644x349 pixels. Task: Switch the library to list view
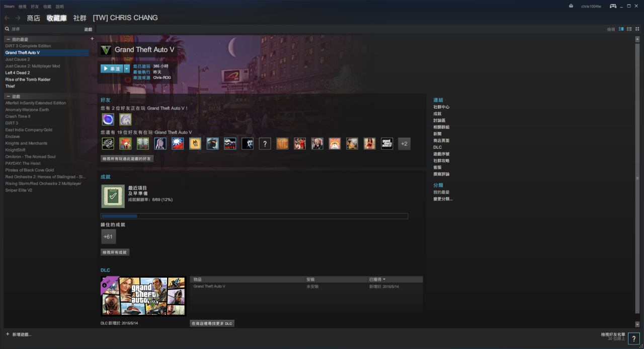629,29
